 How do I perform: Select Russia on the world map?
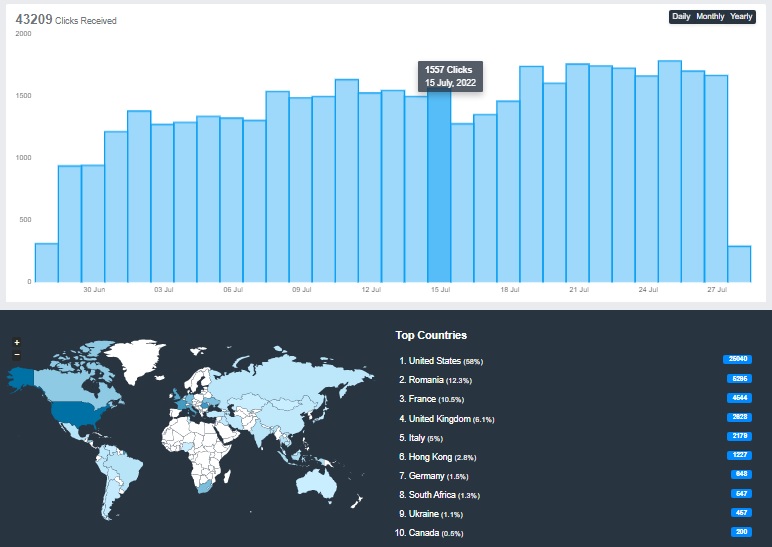[290, 375]
